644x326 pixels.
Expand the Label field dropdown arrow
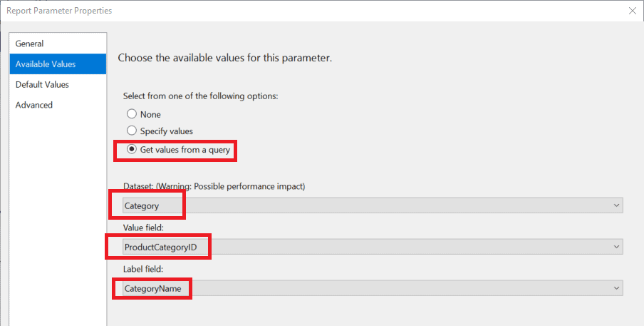[616, 288]
